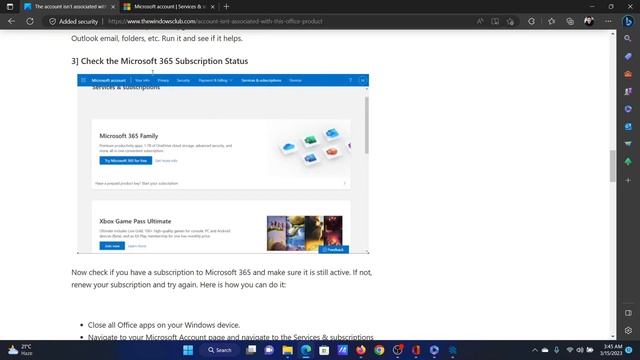Screen dimensions: 640x360
Task: Open the Games sidebar icon
Action: point(628,91)
